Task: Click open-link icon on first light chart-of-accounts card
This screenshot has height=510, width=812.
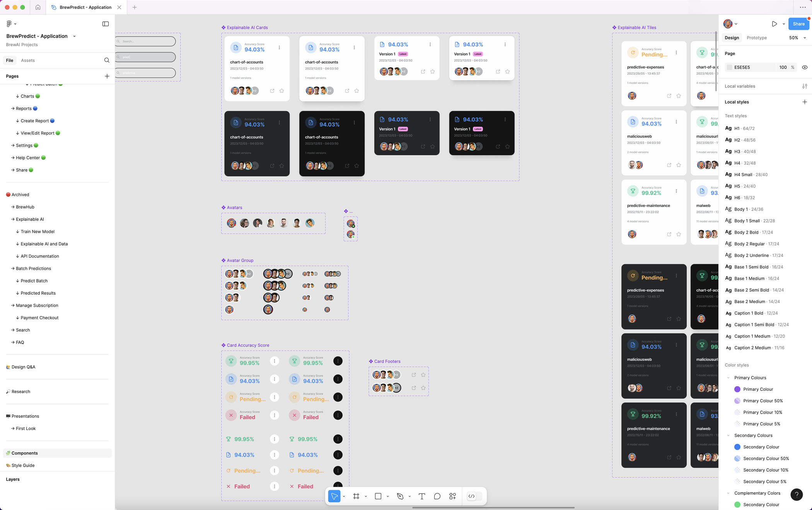Action: [272, 91]
